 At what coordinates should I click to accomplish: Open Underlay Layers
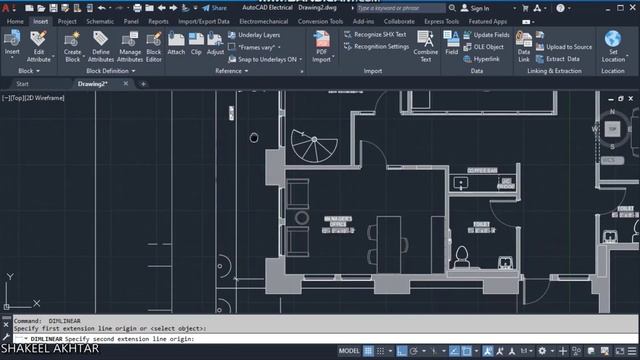[254, 35]
